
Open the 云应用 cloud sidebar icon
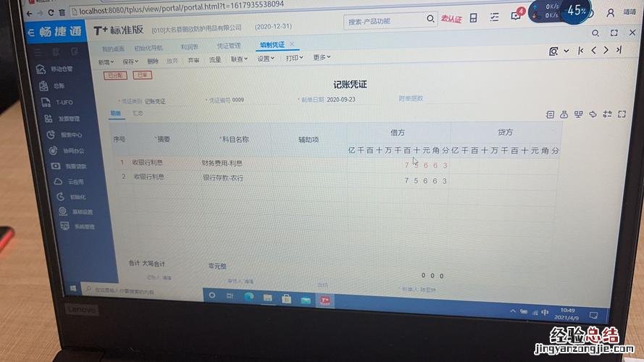click(x=59, y=182)
